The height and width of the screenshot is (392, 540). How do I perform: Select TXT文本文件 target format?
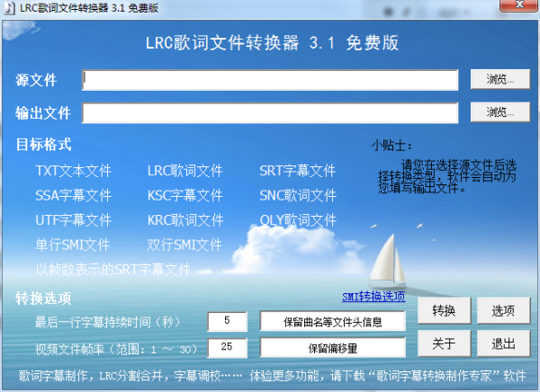point(73,171)
